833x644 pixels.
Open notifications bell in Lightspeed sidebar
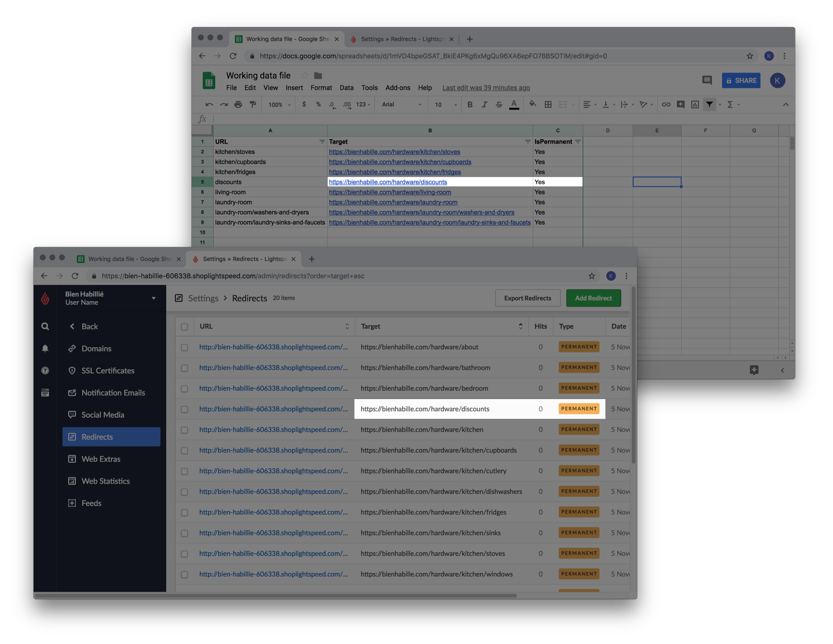pyautogui.click(x=45, y=349)
